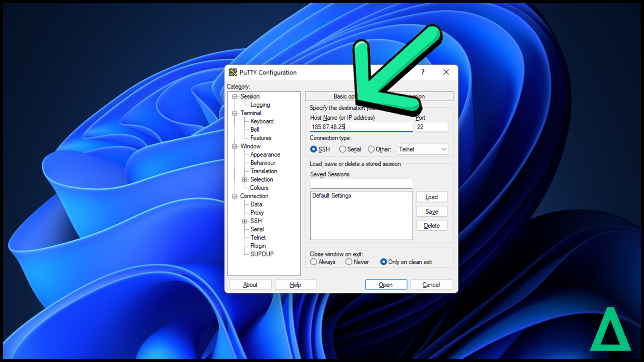
Task: Click the Port number field
Action: coord(432,127)
